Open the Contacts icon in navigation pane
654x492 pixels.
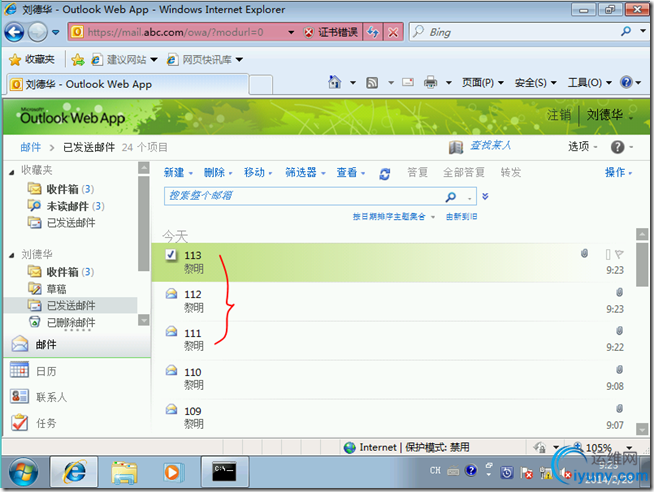point(19,396)
